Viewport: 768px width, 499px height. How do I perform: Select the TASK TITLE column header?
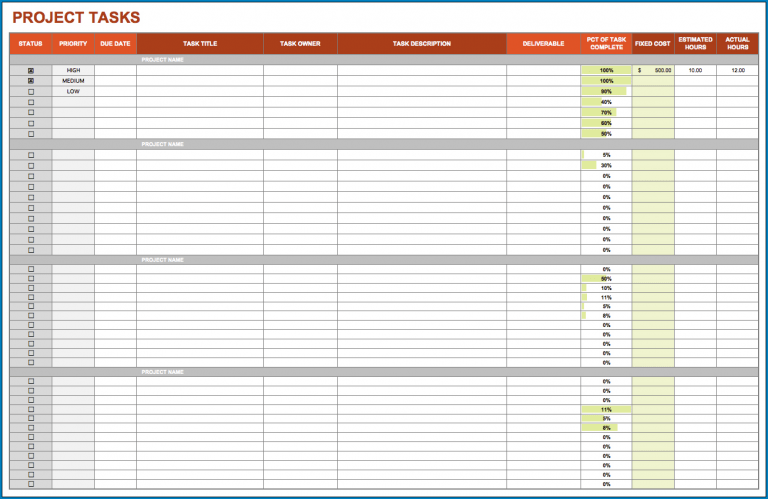[x=200, y=44]
